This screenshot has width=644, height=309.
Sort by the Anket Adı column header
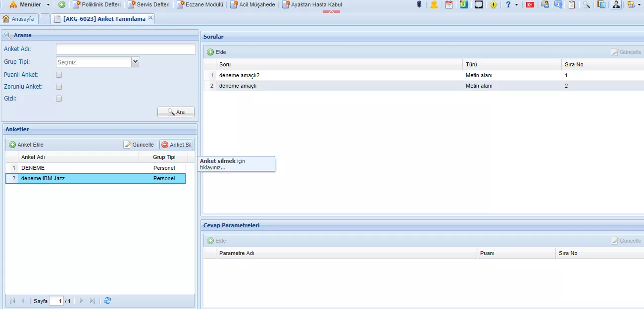point(78,157)
